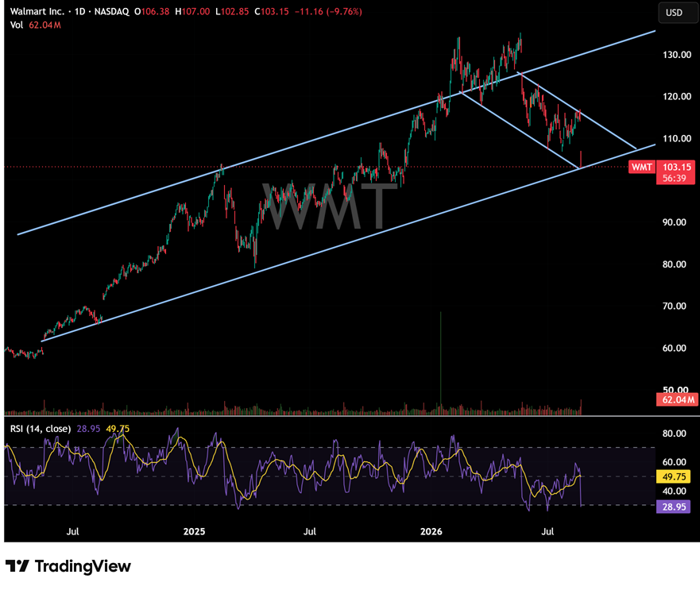Click the 90.00 price axis label
Screen dimensions: 700x590
point(674,222)
